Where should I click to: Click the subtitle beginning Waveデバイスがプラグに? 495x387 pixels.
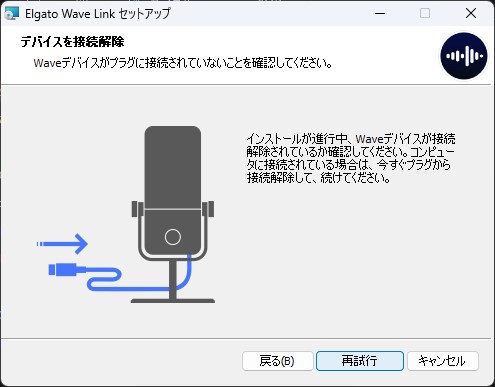(183, 63)
